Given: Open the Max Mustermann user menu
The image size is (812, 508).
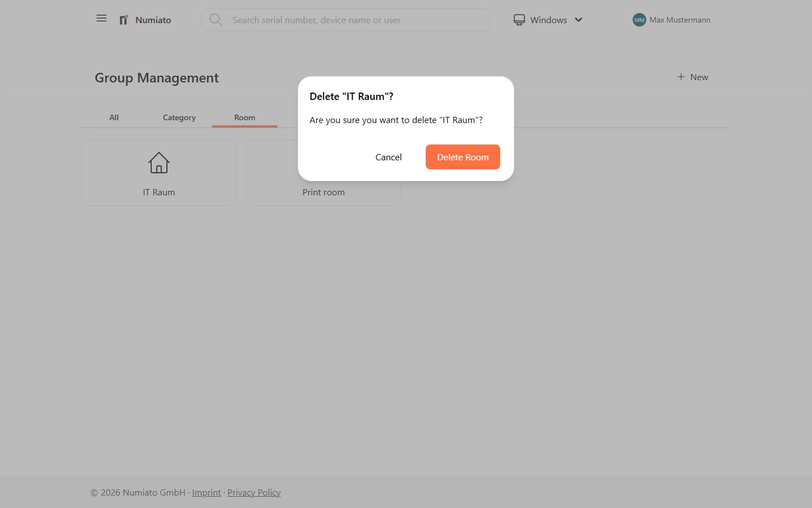Looking at the screenshot, I should pyautogui.click(x=679, y=20).
